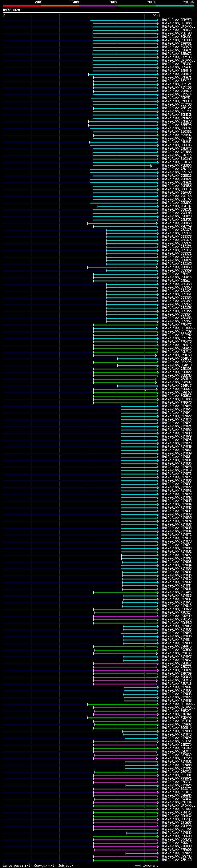Select hit label UniRef100_A7U4T7
The width and height of the screenshot is (197, 868).
click(177, 325)
